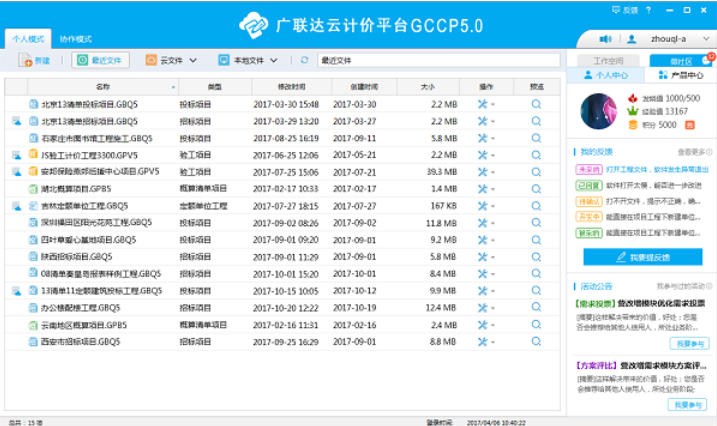Click the refresh icon beside the path field
The width and height of the screenshot is (717, 426).
tap(304, 61)
